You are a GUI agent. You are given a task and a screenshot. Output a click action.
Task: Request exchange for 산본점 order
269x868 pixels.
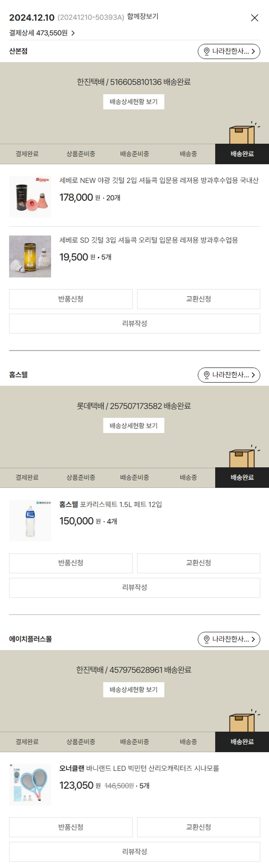[198, 299]
